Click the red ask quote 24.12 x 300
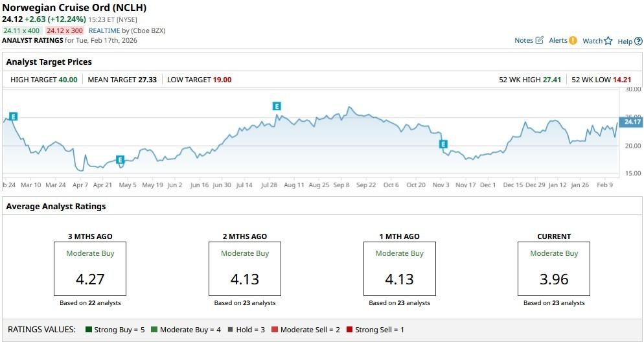 tap(65, 30)
